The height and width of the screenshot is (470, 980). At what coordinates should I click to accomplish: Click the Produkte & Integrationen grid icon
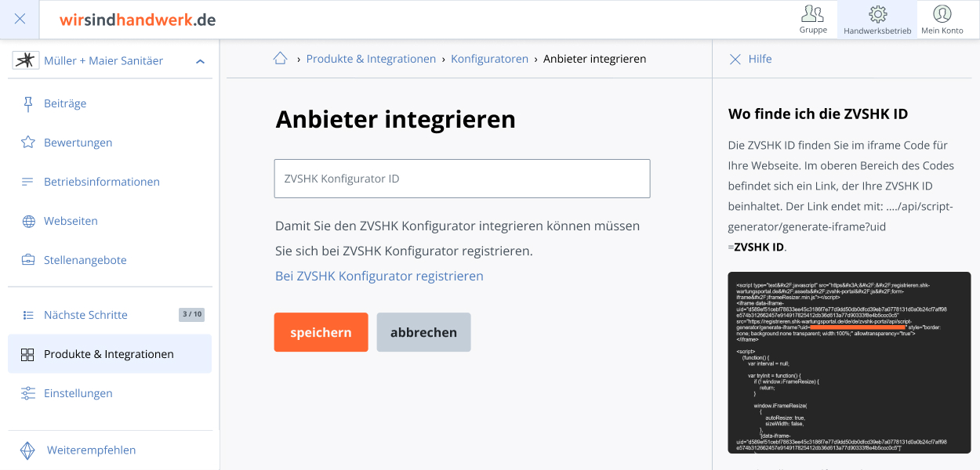[x=27, y=354]
